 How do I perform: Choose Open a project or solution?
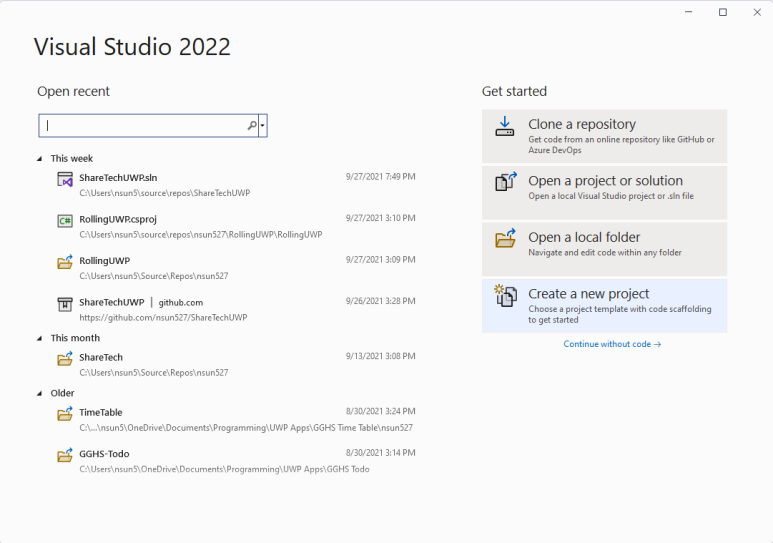tap(604, 193)
